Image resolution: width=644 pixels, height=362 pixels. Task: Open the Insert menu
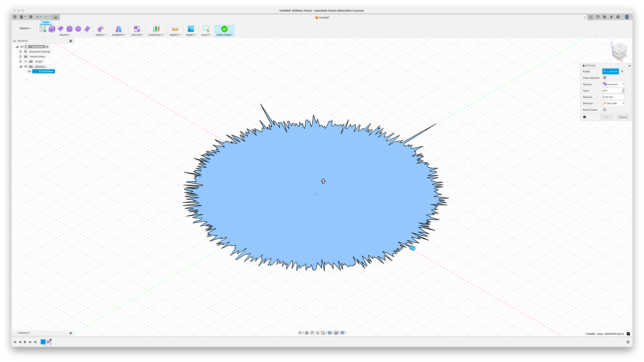[x=191, y=35]
